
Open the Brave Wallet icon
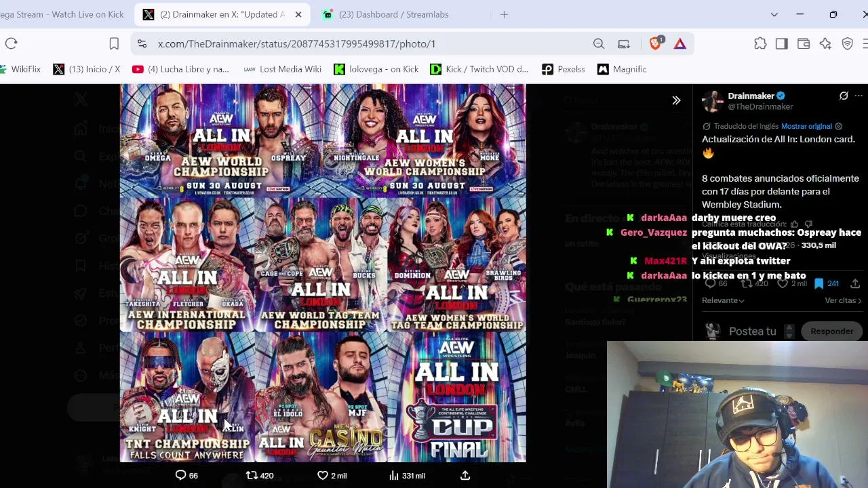point(804,43)
